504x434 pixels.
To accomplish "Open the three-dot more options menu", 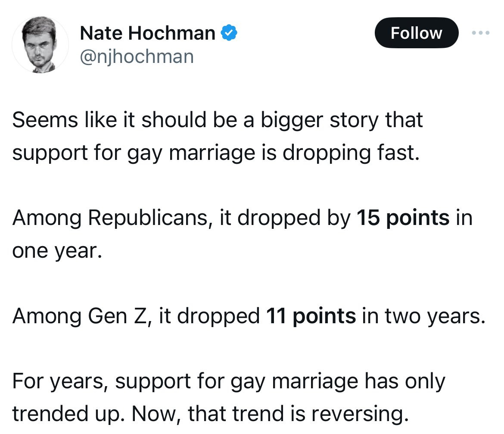I will 481,33.
